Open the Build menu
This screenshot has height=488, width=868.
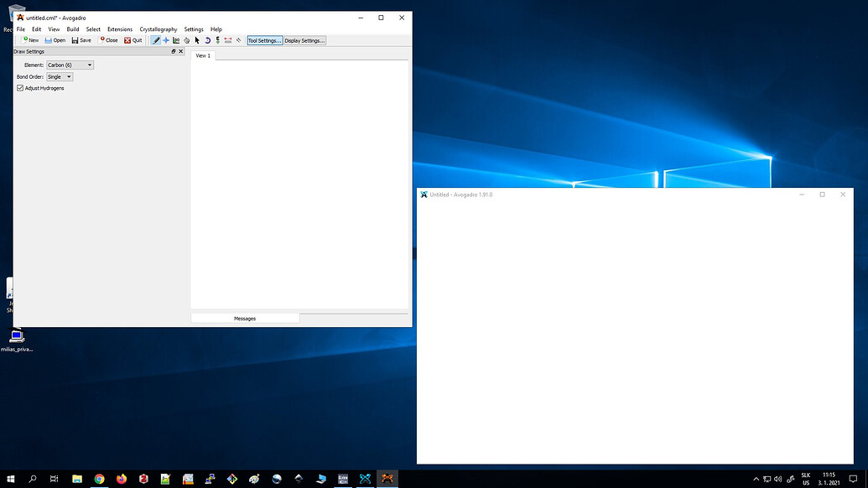tap(72, 29)
